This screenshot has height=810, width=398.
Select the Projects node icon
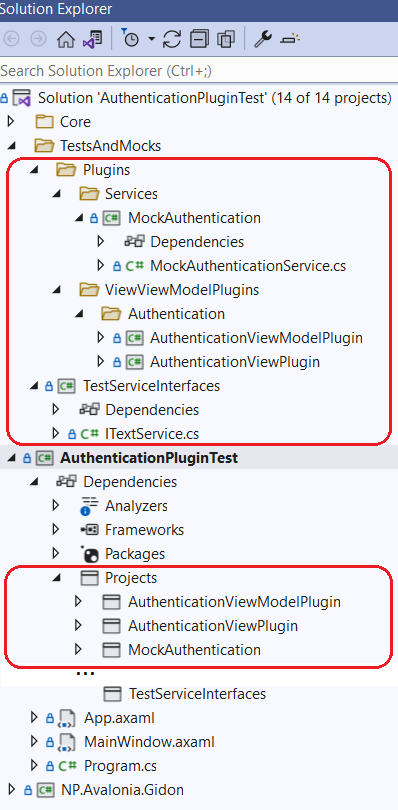89,578
